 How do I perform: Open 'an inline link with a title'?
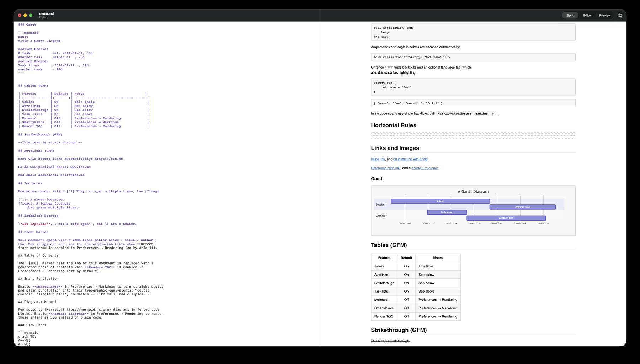coord(410,159)
